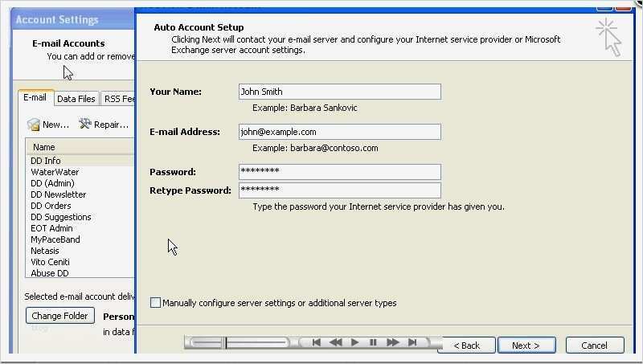
Task: Click the Repair tools icon
Action: click(85, 125)
